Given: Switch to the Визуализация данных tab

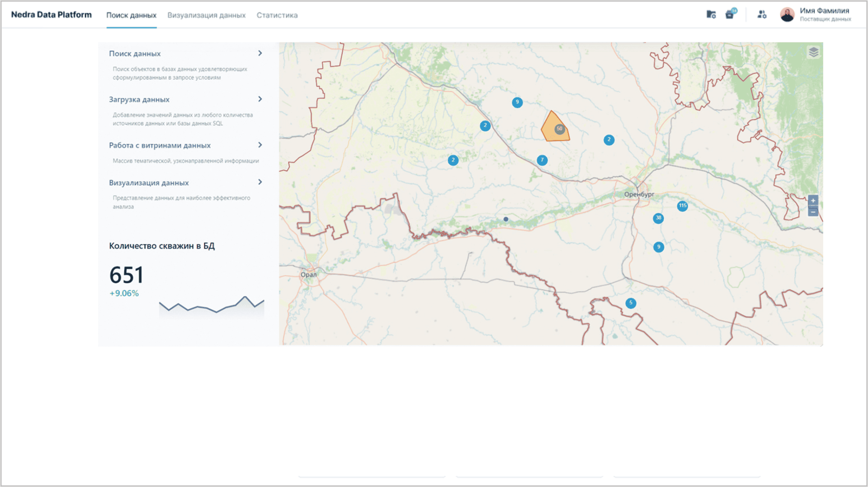Looking at the screenshot, I should click(x=206, y=15).
